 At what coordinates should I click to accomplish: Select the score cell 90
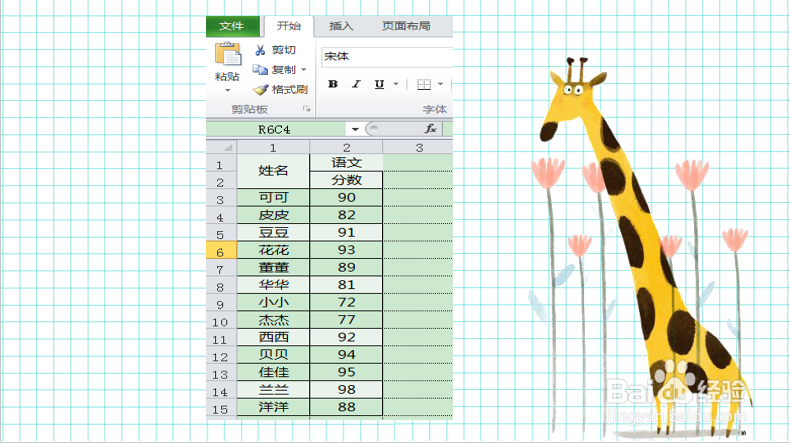[x=347, y=198]
